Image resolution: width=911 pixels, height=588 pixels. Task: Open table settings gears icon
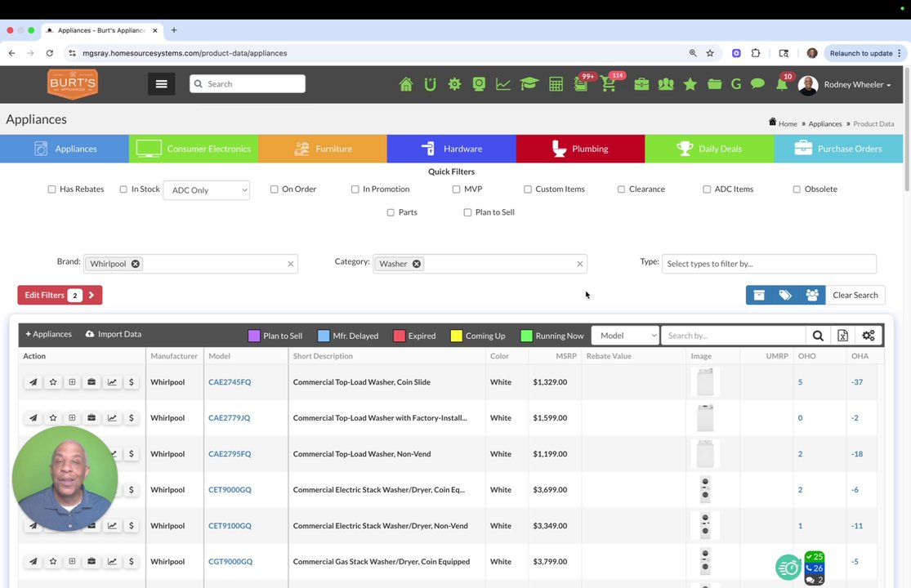click(869, 336)
